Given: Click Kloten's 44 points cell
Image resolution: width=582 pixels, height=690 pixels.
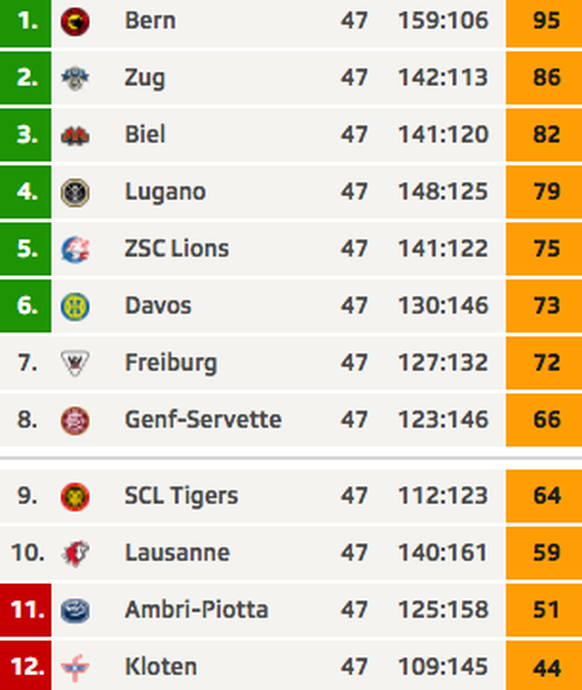Looking at the screenshot, I should [544, 666].
